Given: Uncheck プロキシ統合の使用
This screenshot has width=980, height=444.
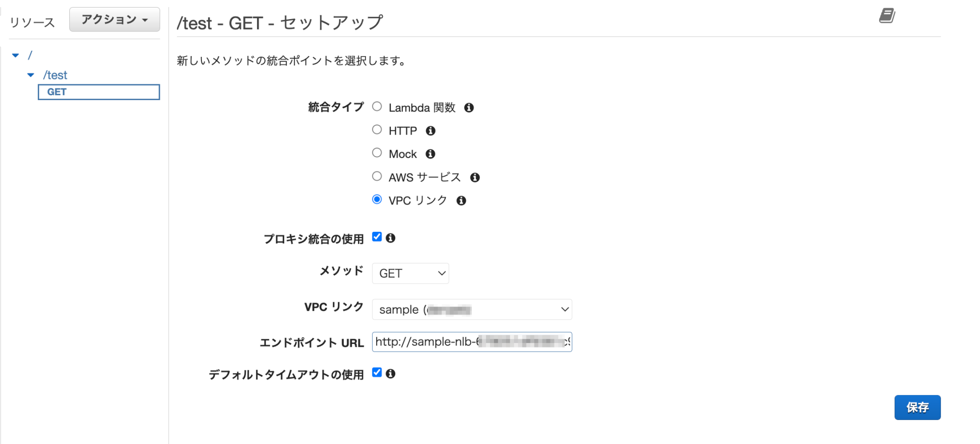Looking at the screenshot, I should (x=377, y=236).
